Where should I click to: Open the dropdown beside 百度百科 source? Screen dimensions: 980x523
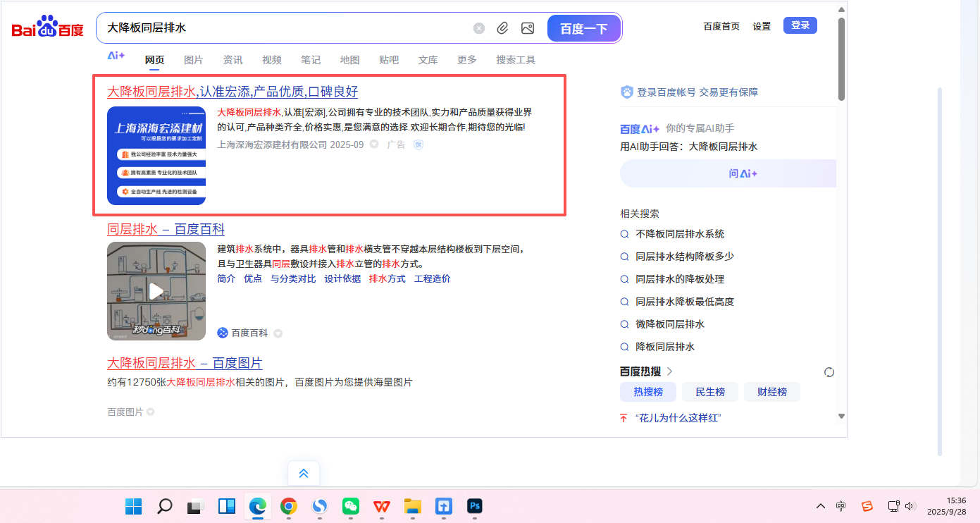(278, 333)
